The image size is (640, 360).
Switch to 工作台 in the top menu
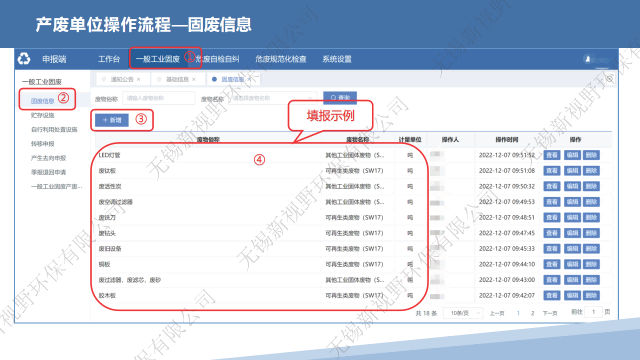109,59
